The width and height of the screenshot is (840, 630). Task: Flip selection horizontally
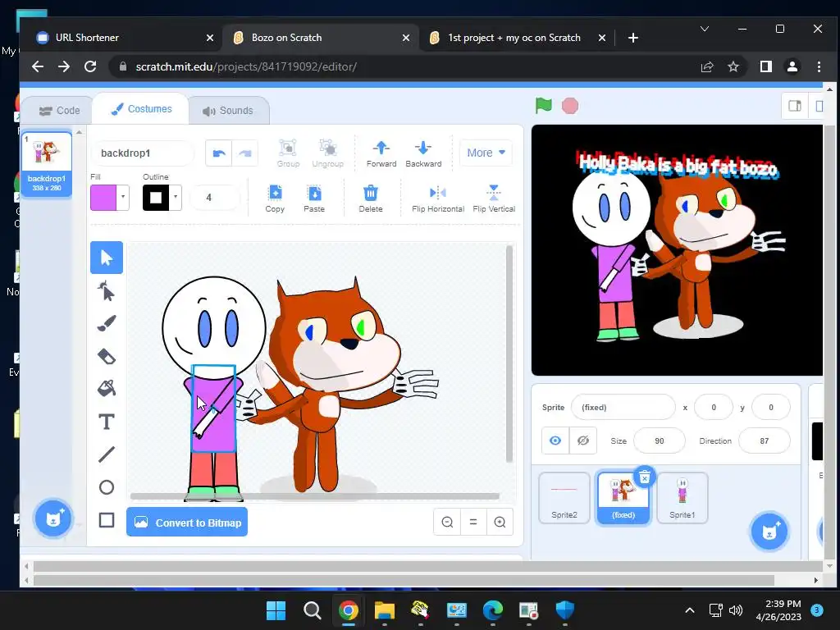click(438, 199)
